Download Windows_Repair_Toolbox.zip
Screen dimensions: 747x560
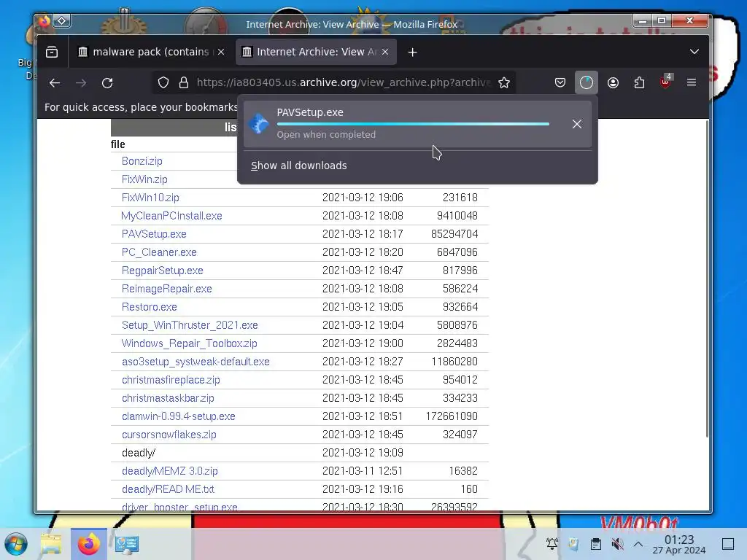[x=189, y=343]
